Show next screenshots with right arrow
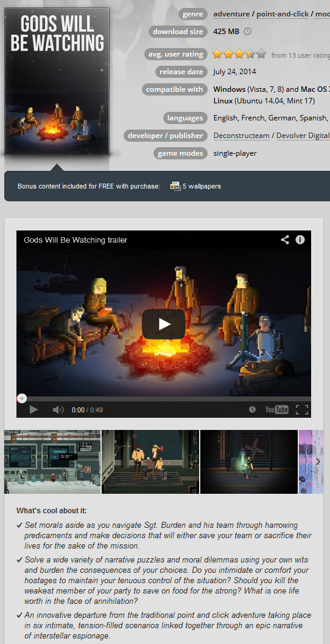Viewport: 330px width, 644px height. point(317,461)
